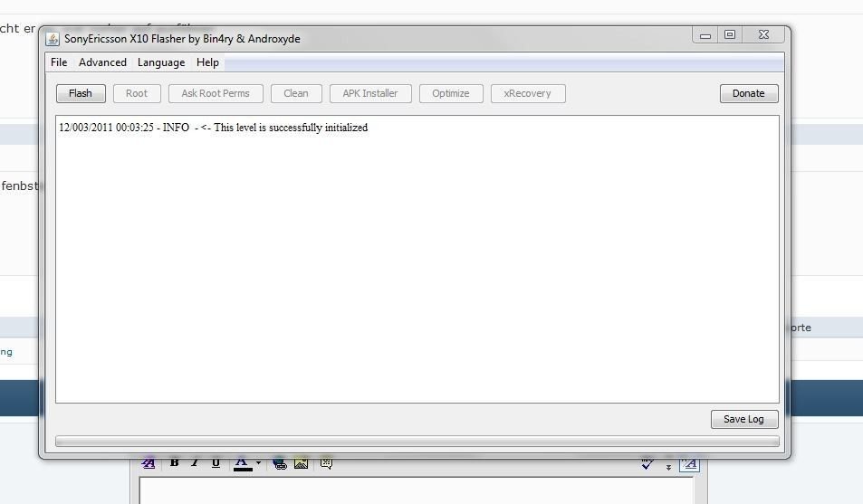Apply font color in the forum editor
This screenshot has height=504, width=863.
[x=243, y=463]
